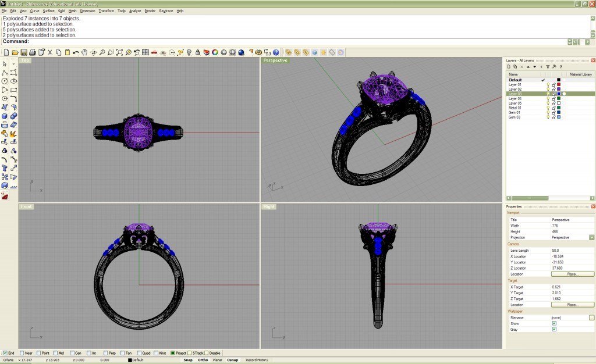This screenshot has height=364, width=596.
Task: Click the Explode tool in left toolbar
Action: pyautogui.click(x=14, y=134)
